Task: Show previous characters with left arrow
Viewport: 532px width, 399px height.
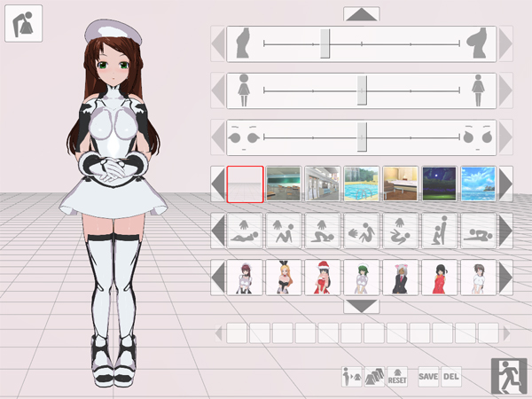Action: [218, 278]
